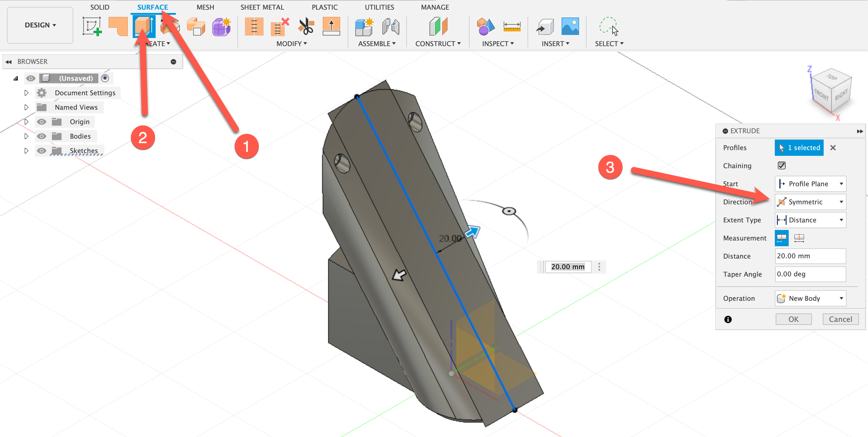Select the Half measurement toggle icon

point(781,238)
